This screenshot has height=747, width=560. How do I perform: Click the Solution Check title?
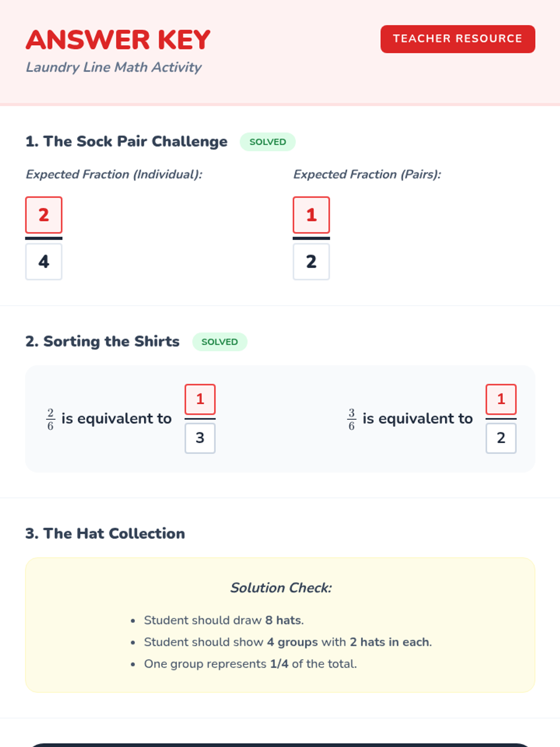(x=280, y=588)
